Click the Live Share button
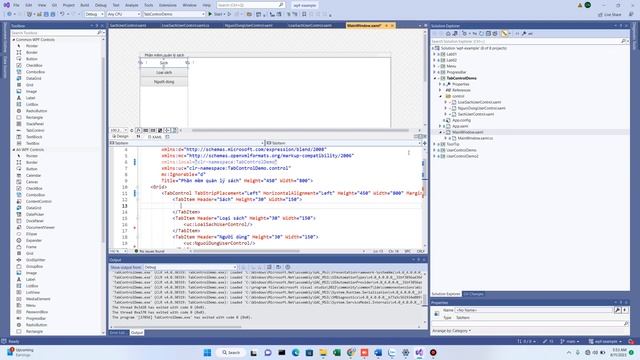The width and height of the screenshot is (640, 360). coord(610,15)
